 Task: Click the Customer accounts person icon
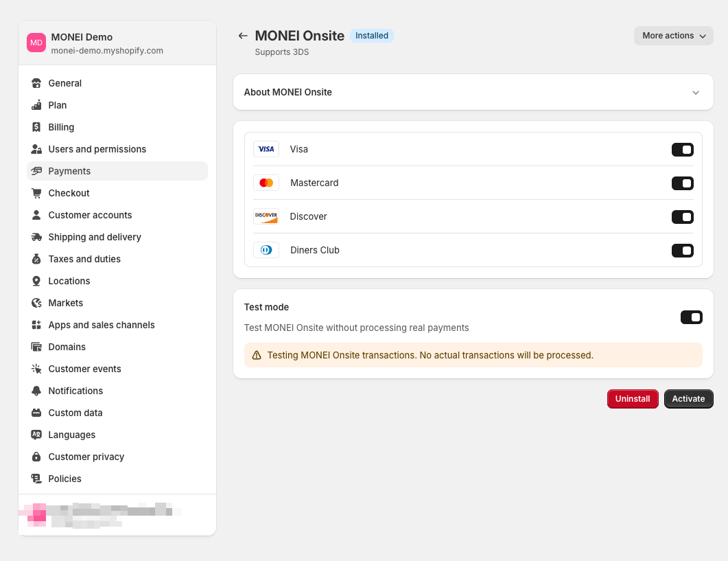tap(36, 215)
